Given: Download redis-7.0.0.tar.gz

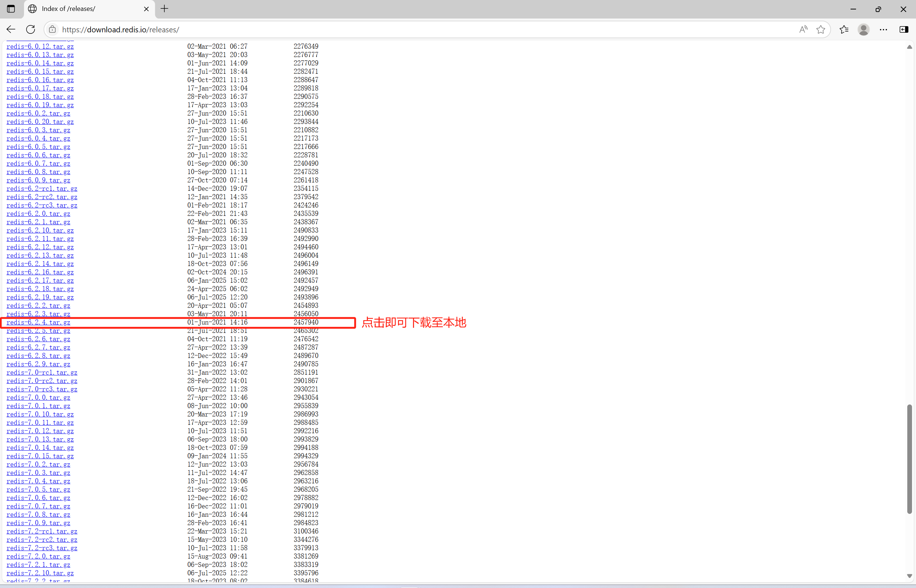Looking at the screenshot, I should point(38,398).
